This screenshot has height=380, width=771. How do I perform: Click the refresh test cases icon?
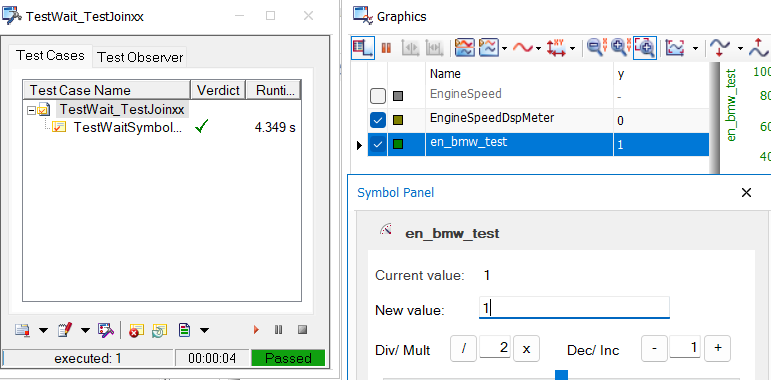pos(160,330)
